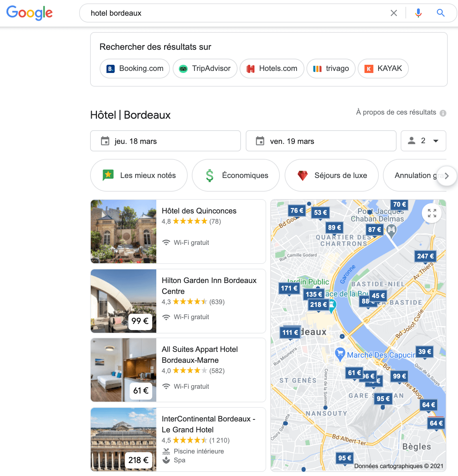The height and width of the screenshot is (476, 458).
Task: Enable the 'Les mieux notés' filter
Action: [x=139, y=175]
